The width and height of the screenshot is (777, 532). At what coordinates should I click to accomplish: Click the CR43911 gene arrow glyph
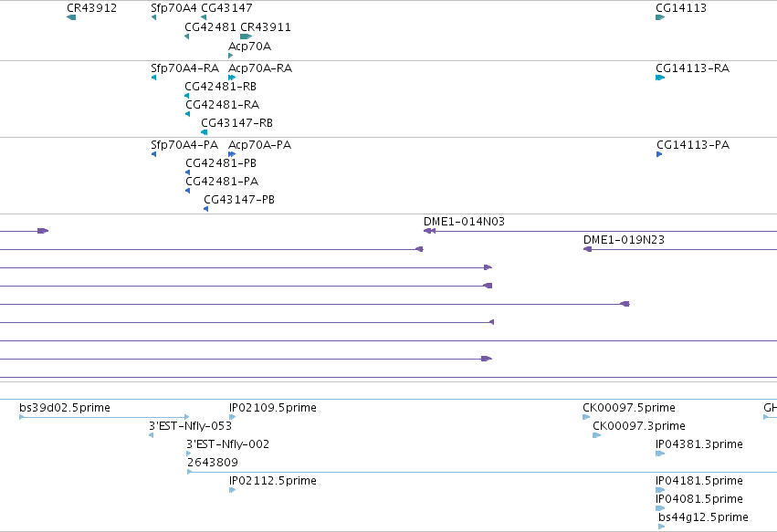click(x=247, y=37)
